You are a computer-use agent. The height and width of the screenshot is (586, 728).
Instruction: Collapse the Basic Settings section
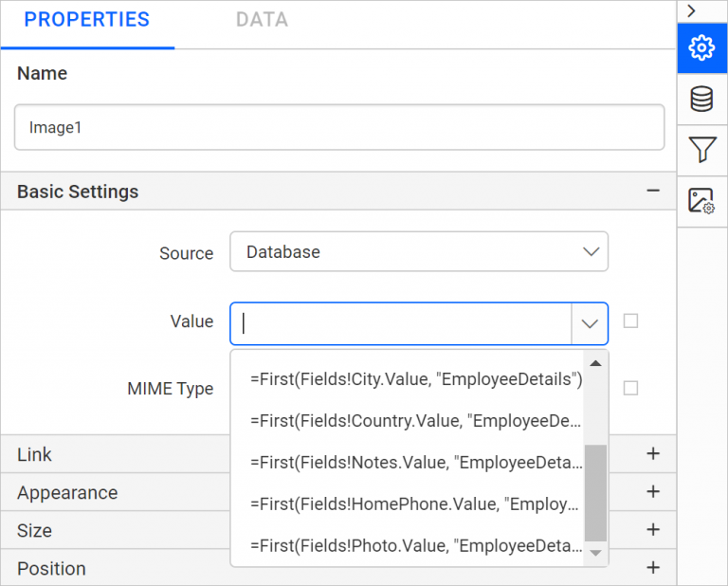pos(653,191)
